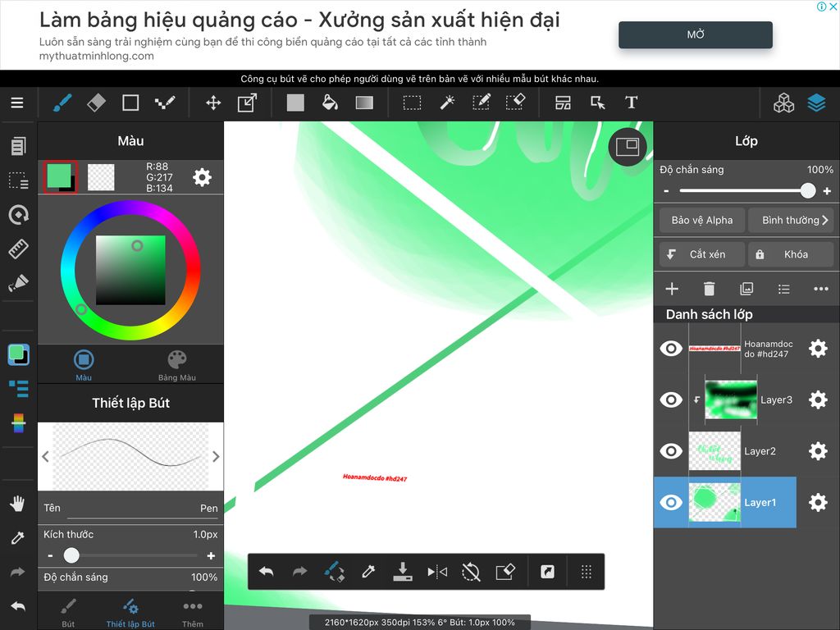Switch to Bút tab
Screen dimensions: 840x630
pyautogui.click(x=68, y=613)
